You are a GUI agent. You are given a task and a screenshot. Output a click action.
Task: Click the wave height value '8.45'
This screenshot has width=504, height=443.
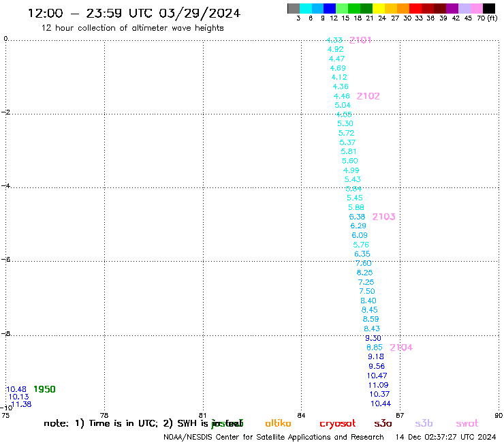[x=370, y=310]
